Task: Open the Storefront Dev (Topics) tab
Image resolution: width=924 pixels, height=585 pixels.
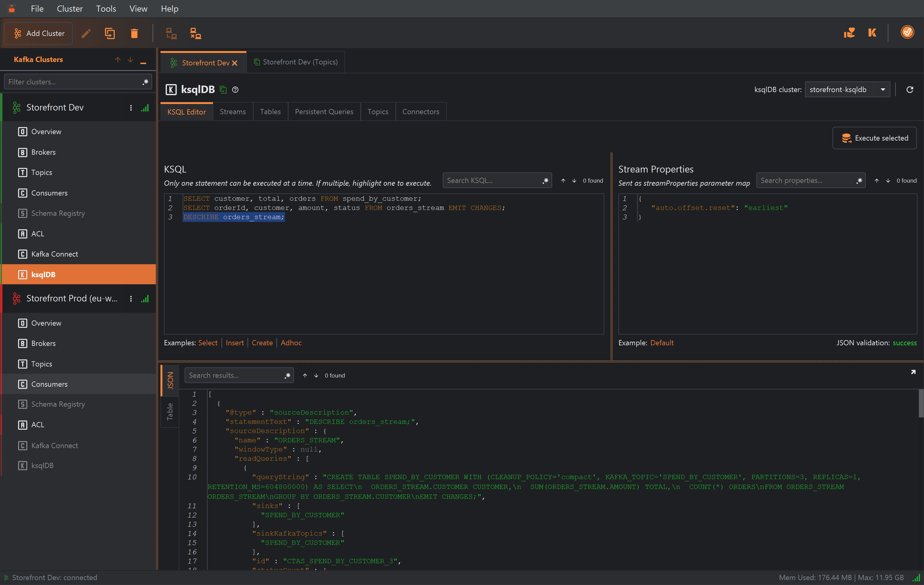Action: click(296, 62)
